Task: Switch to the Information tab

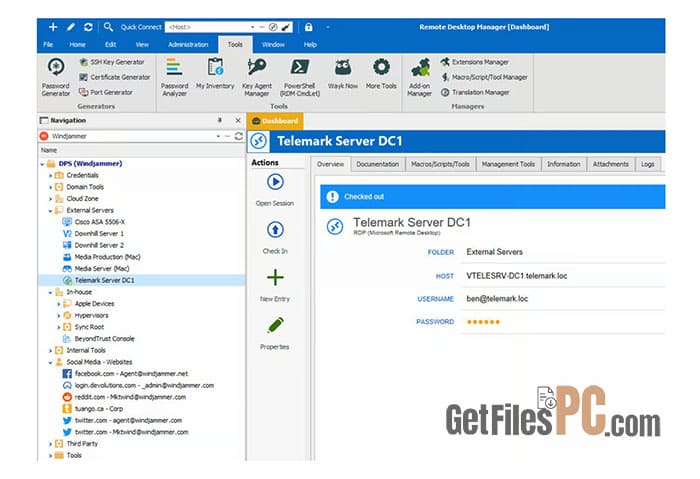Action: (564, 164)
